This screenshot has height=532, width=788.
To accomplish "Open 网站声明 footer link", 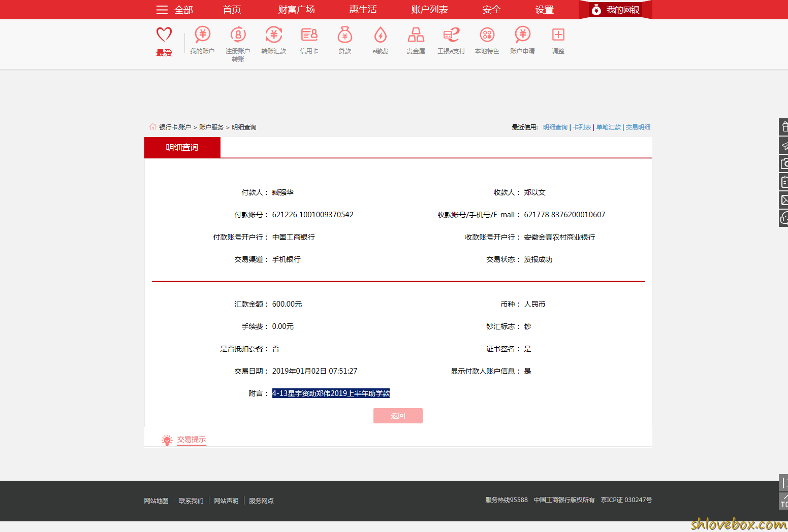I will tap(226, 501).
